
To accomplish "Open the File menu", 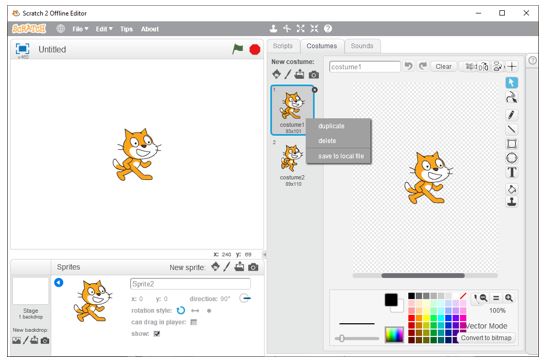I will click(80, 29).
